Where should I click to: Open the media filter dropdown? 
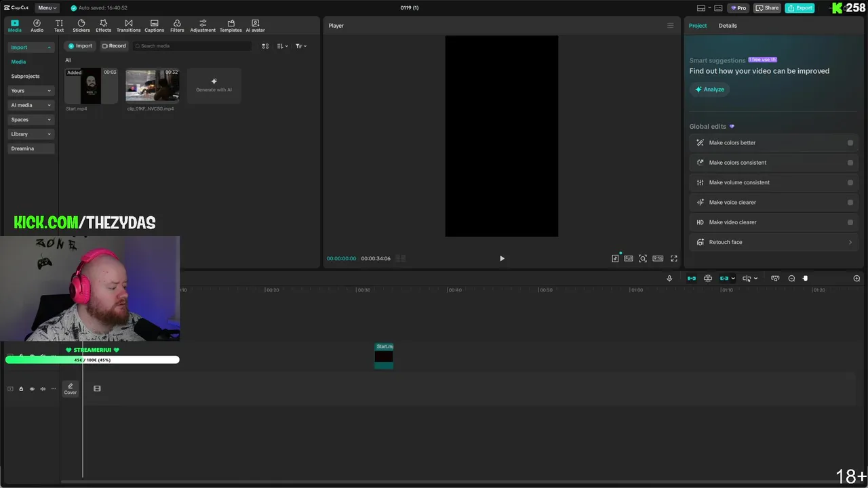click(x=301, y=46)
